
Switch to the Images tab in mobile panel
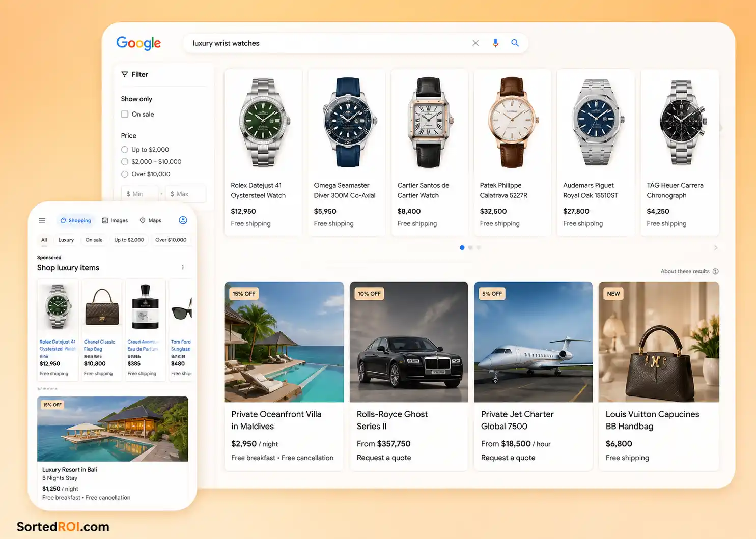(x=115, y=220)
